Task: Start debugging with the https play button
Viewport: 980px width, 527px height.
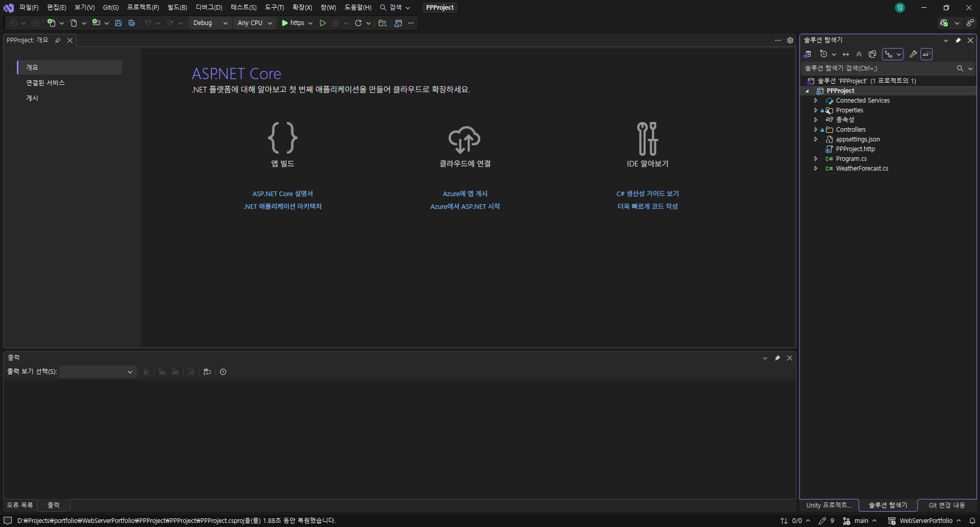Action: (293, 23)
